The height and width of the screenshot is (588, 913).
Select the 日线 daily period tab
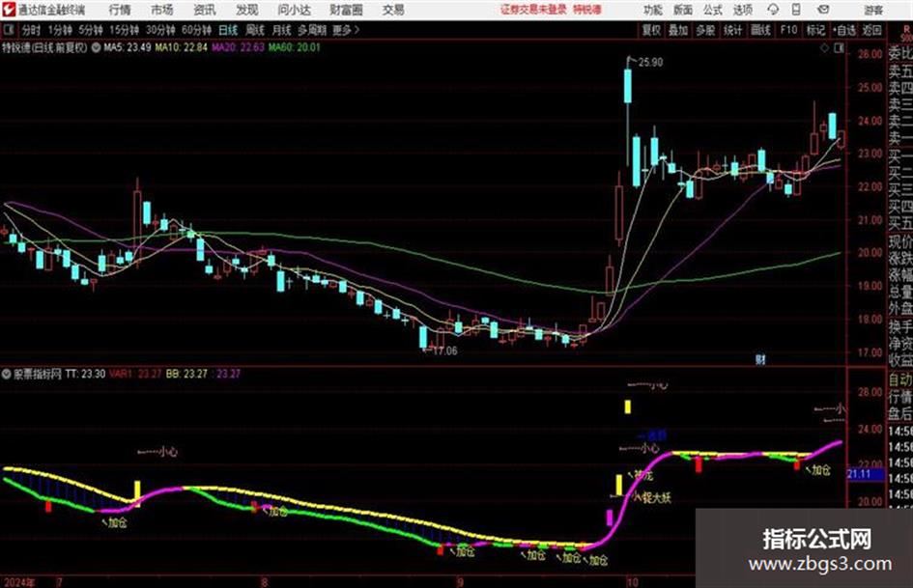(228, 30)
